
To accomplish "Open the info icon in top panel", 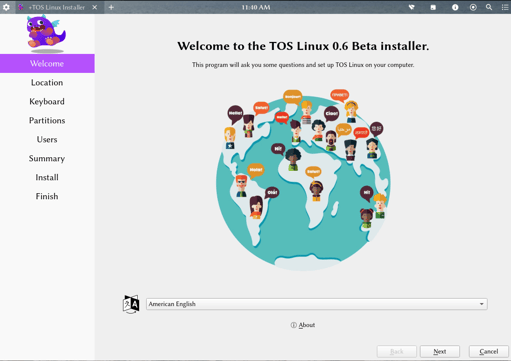I will pos(455,7).
